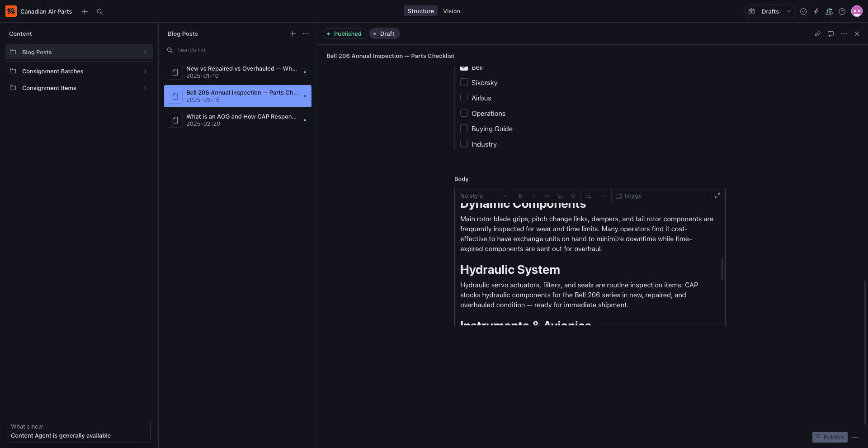868x448 pixels.
Task: Open Bell 206 Annual Inspection post
Action: tap(238, 96)
